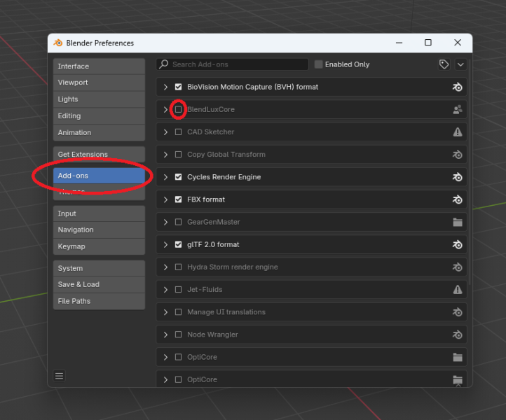Click the Blender icon on Node Wrangler row
This screenshot has height=420, width=506.
(x=457, y=335)
